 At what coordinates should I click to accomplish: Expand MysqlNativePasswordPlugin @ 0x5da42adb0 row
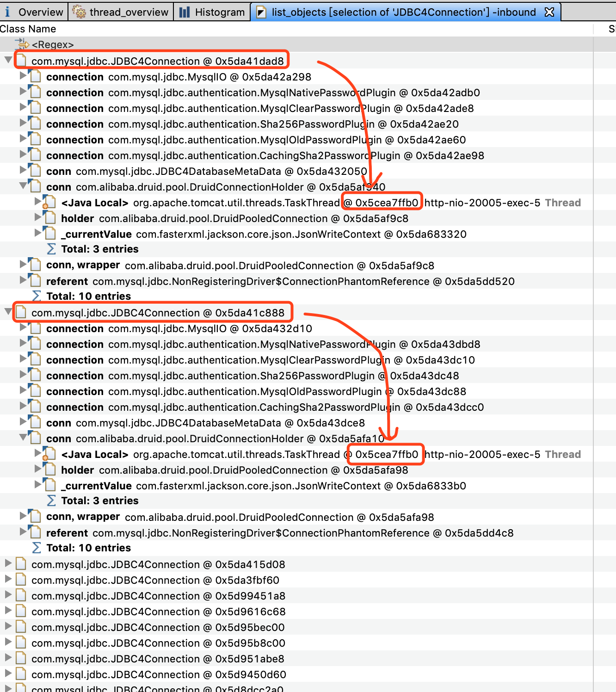click(23, 92)
